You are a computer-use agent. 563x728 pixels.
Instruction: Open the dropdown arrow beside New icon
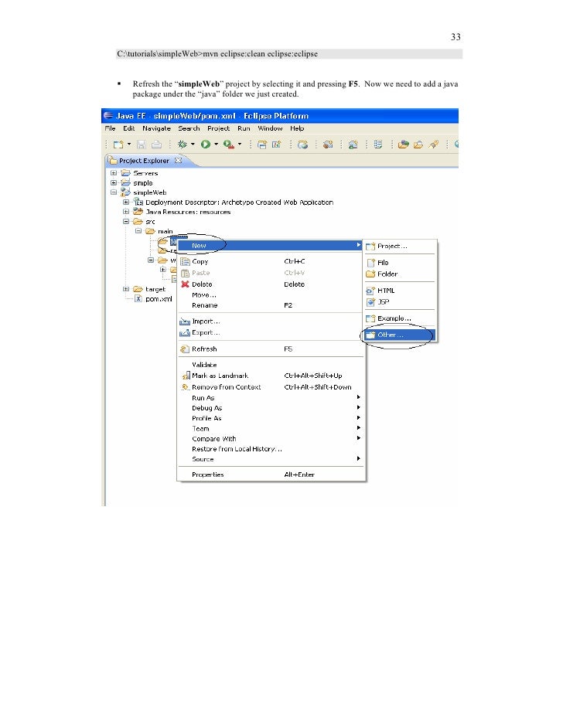tap(129, 145)
